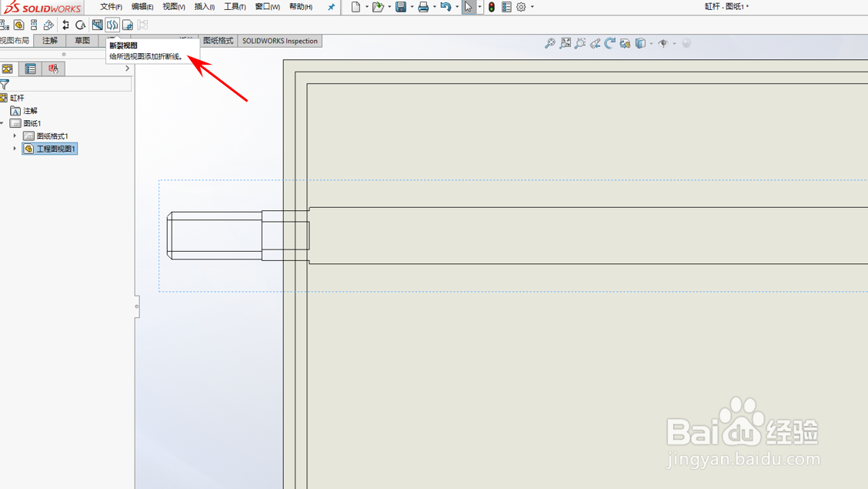Open the 帮助(H) menu
Viewport: 868px width, 489px height.
pyautogui.click(x=301, y=7)
